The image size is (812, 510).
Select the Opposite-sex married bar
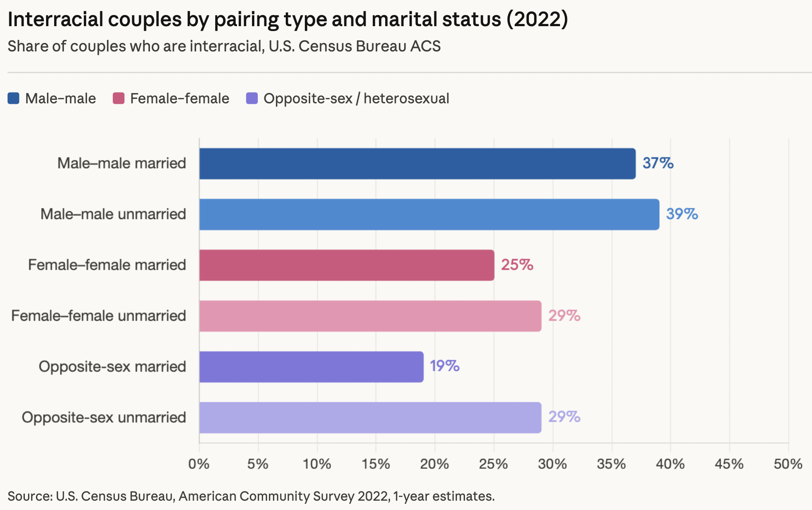[x=311, y=367]
